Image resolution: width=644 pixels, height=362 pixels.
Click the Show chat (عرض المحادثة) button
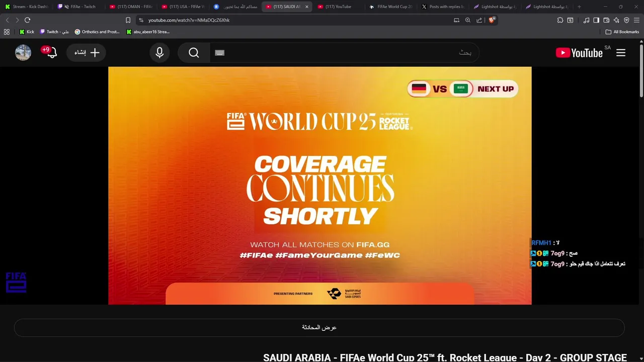(319, 327)
